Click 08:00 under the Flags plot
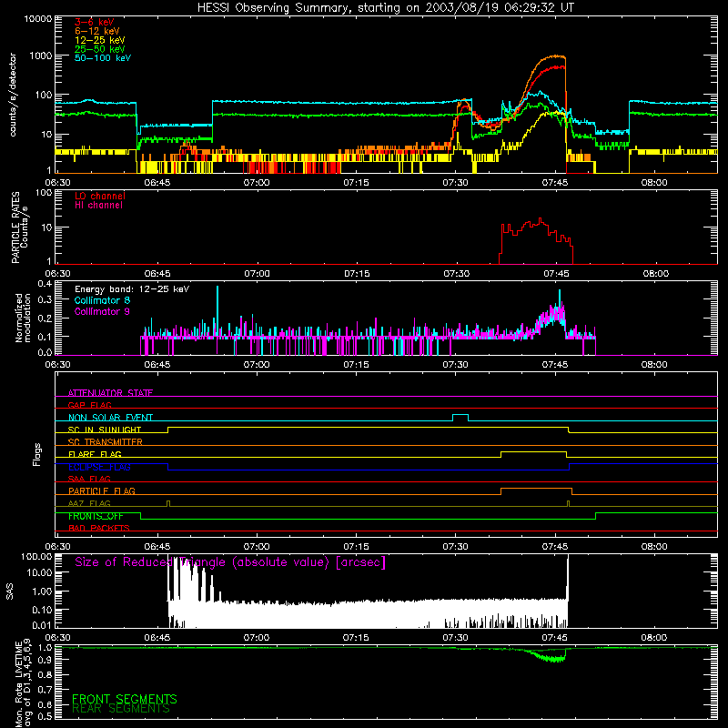 [x=654, y=547]
